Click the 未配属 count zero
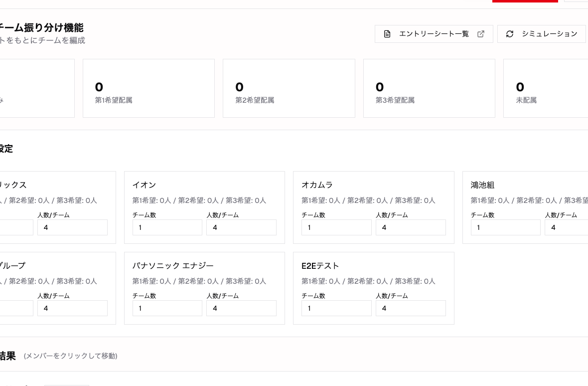 (x=520, y=87)
